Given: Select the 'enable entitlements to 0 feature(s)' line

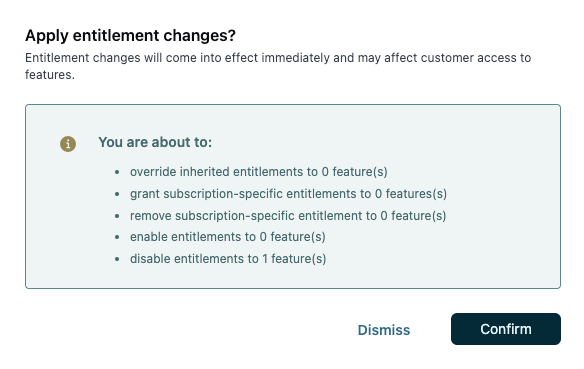Looking at the screenshot, I should pos(228,237).
